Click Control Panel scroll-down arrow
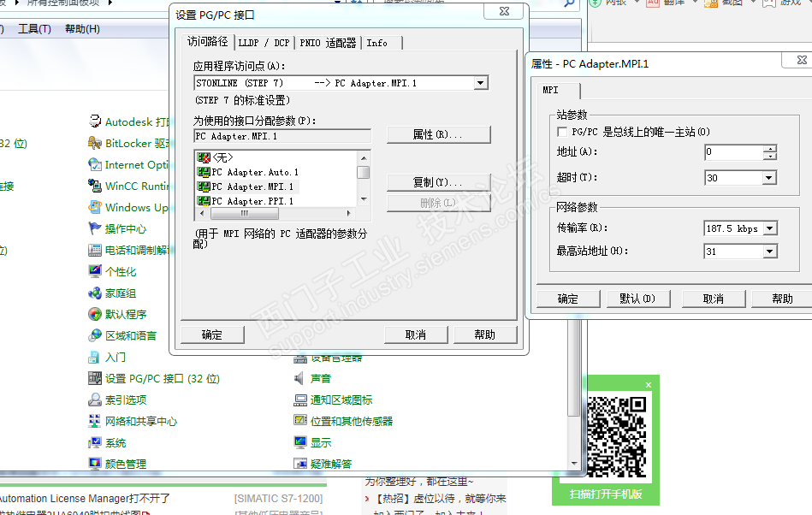 click(x=574, y=463)
